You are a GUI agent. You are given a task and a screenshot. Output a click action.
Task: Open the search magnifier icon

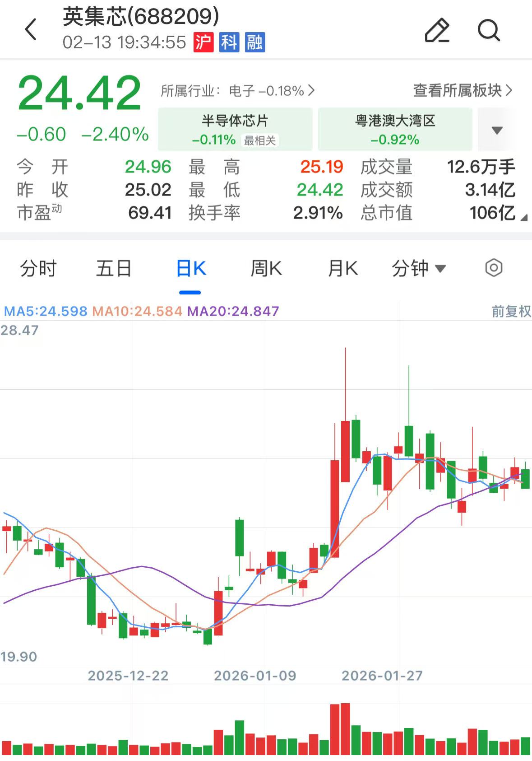[489, 31]
